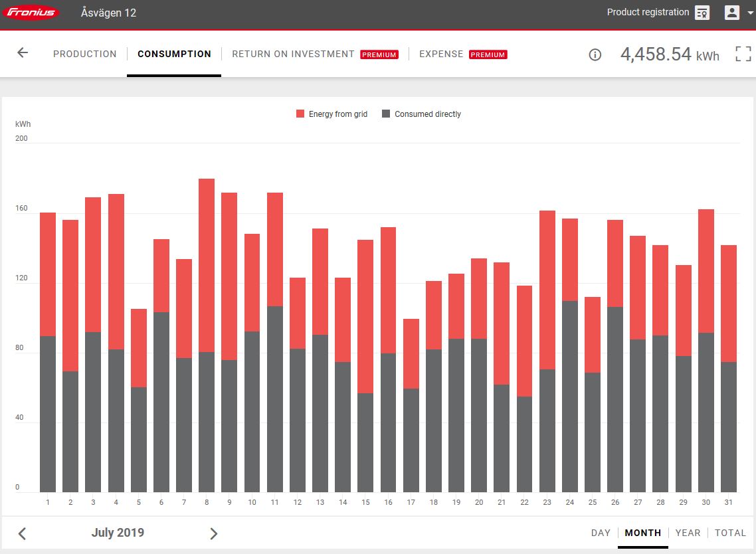Click the user account avatar icon
The height and width of the screenshot is (554, 756).
click(x=731, y=13)
